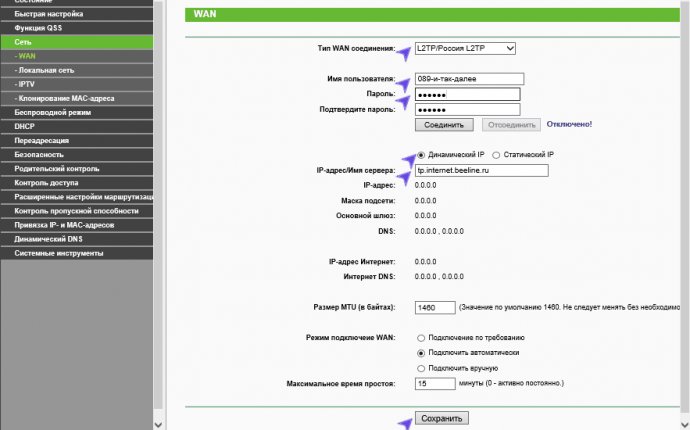Click the Основной шлюз value 0.0.0.0
Screen dimensions: 690x430
426,216
